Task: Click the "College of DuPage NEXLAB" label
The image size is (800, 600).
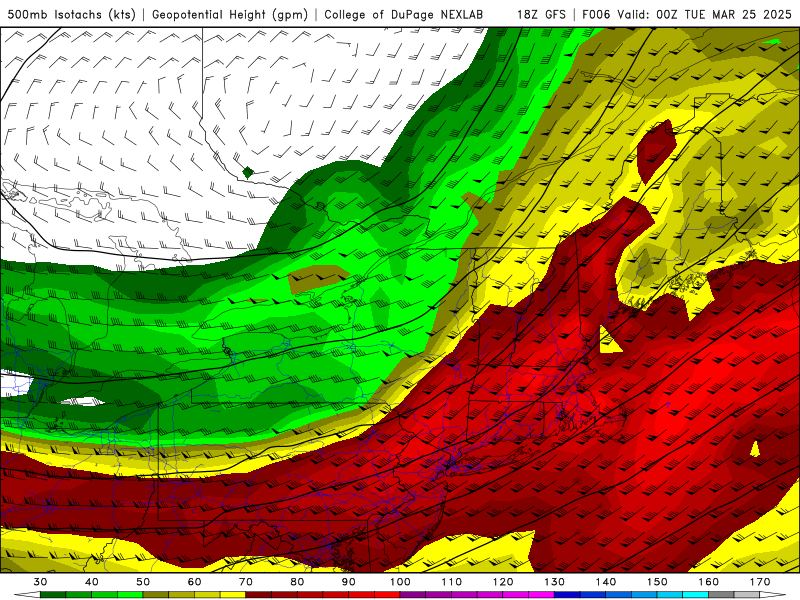Action: click(404, 15)
